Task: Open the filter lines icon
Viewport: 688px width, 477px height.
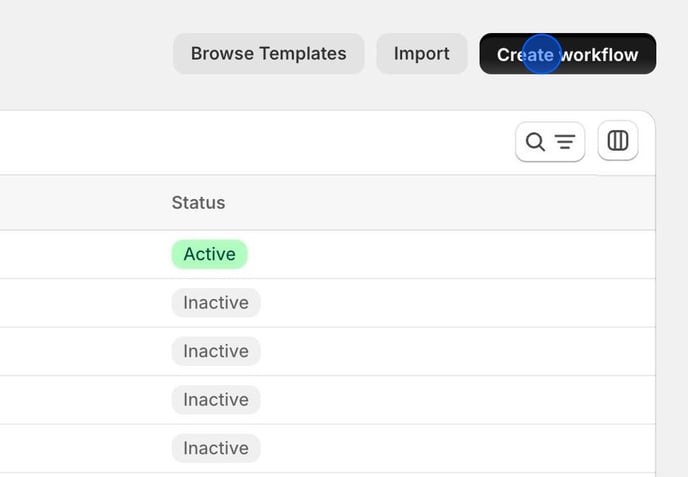Action: tap(565, 142)
